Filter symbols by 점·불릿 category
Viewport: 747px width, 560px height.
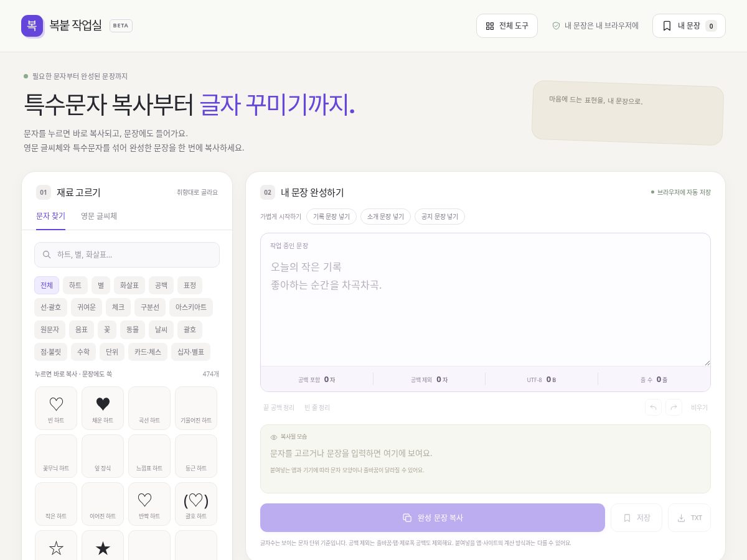pos(51,352)
